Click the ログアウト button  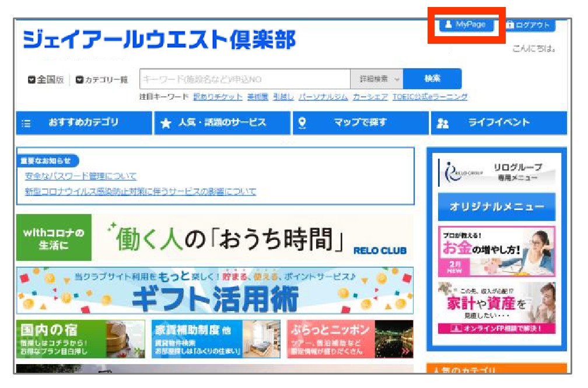pyautogui.click(x=530, y=25)
